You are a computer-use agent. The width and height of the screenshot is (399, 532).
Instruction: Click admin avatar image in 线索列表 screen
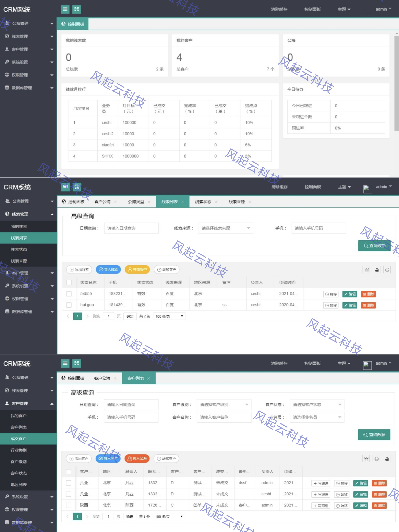(367, 189)
